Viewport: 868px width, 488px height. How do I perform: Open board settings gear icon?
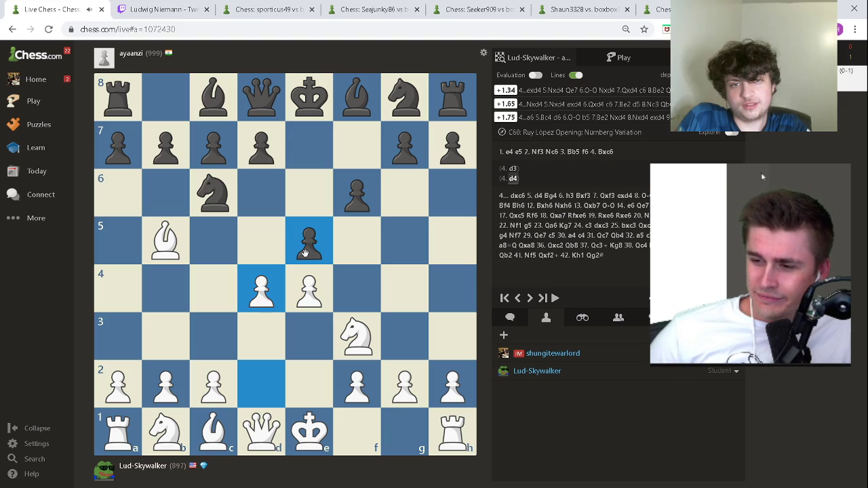(x=484, y=53)
